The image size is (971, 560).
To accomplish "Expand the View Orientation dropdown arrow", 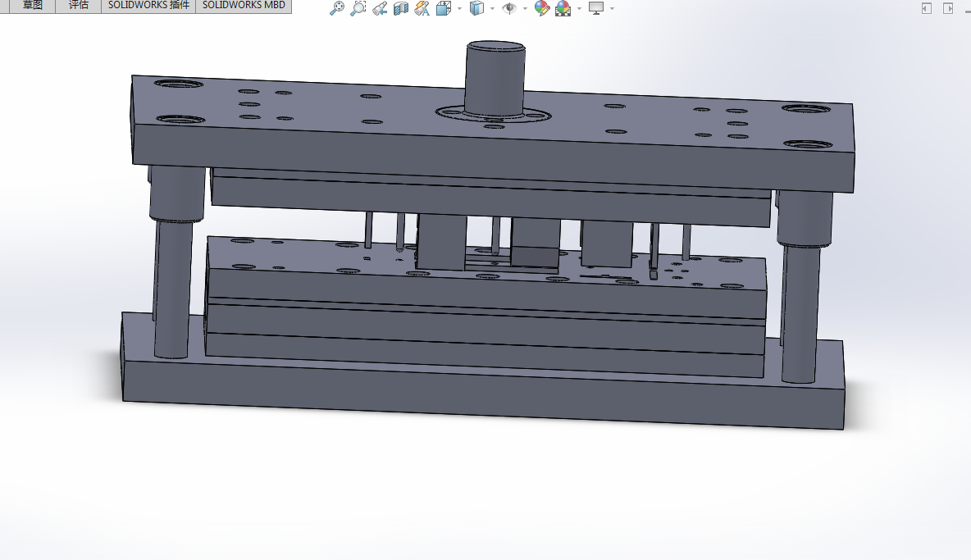I will [x=459, y=9].
